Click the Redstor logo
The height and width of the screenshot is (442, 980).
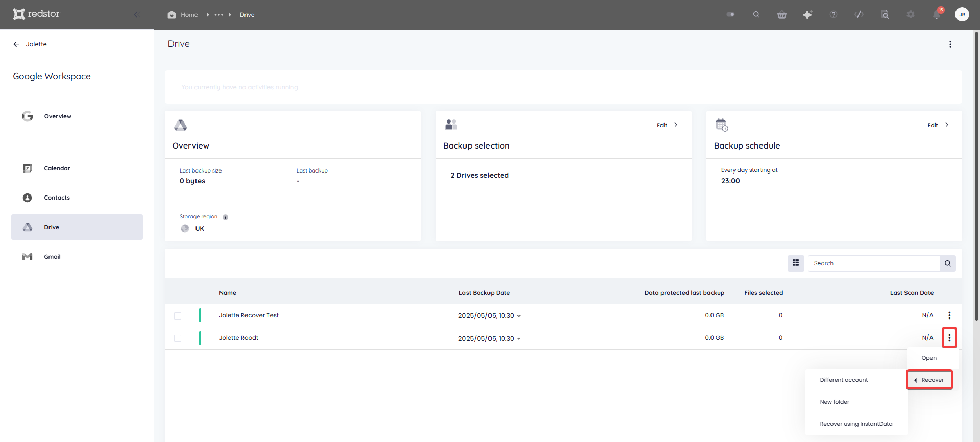pos(36,14)
